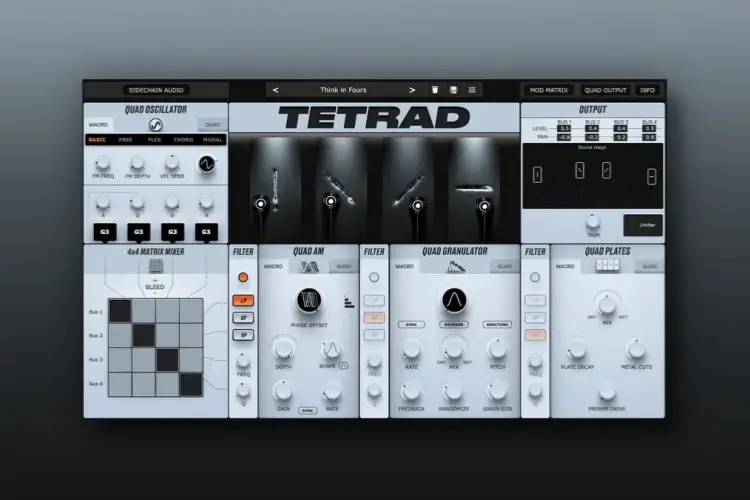This screenshot has width=750, height=500.
Task: Click the third string exciter handle
Action: (x=417, y=205)
